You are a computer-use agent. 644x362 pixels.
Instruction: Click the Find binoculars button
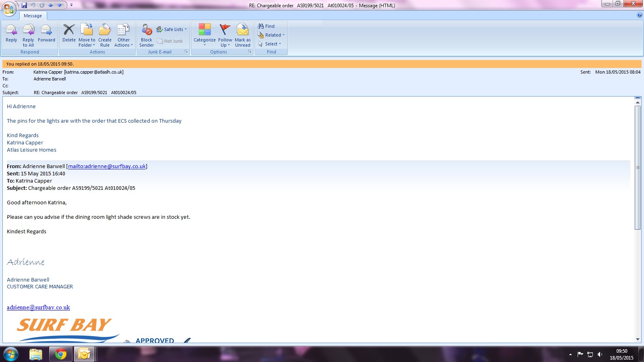coord(266,26)
